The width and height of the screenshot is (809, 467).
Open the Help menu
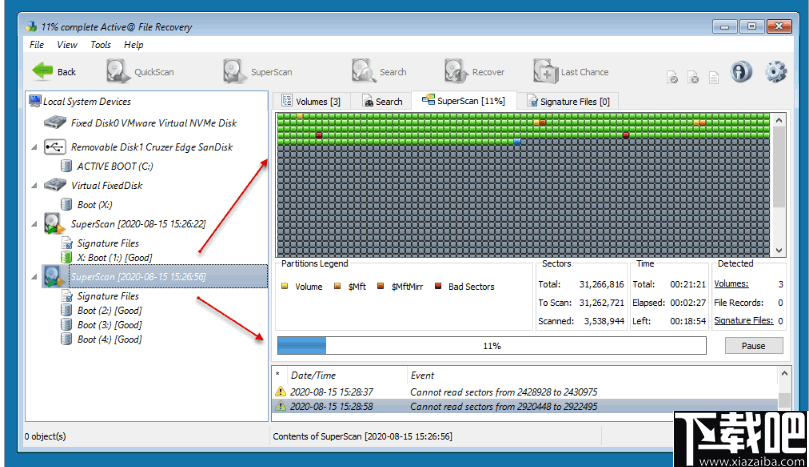[134, 45]
